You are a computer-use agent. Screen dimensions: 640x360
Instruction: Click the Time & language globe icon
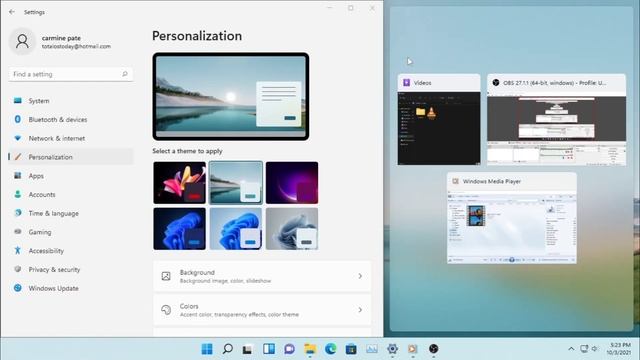pos(18,213)
